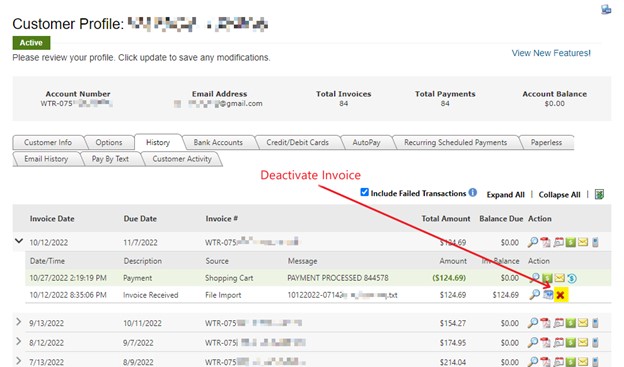The width and height of the screenshot is (624, 367).
Task: Click the Invoice # column header
Action: [222, 219]
